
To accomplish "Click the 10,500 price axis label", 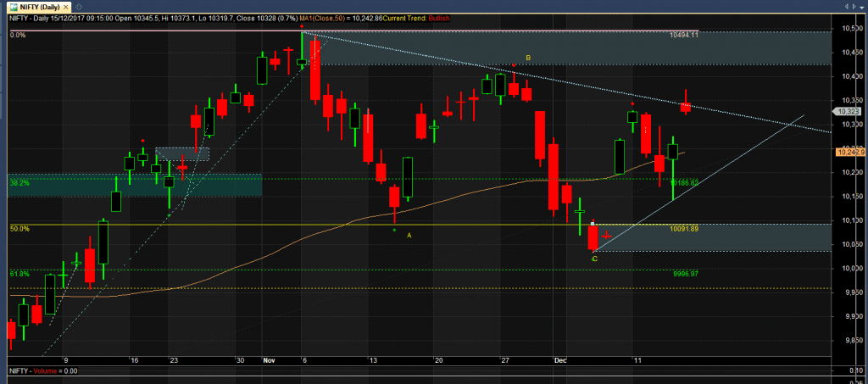I will pyautogui.click(x=851, y=28).
